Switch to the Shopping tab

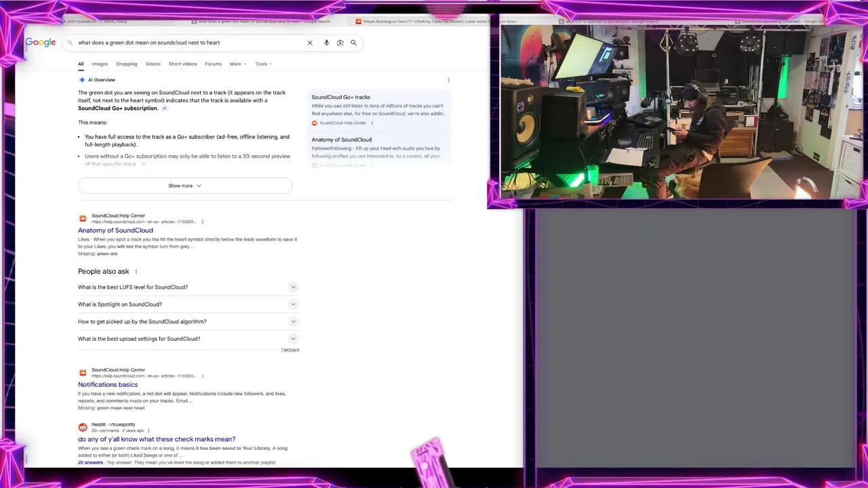(127, 64)
